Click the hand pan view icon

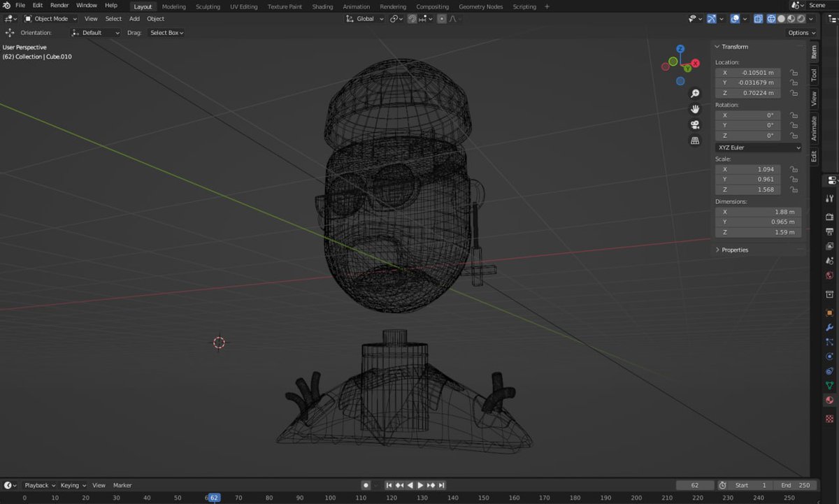(x=695, y=108)
